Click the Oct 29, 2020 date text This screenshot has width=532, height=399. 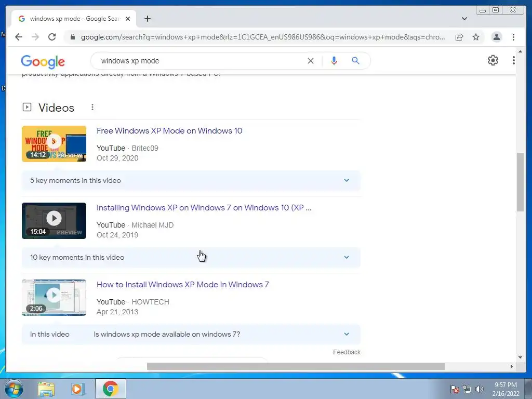pos(117,158)
